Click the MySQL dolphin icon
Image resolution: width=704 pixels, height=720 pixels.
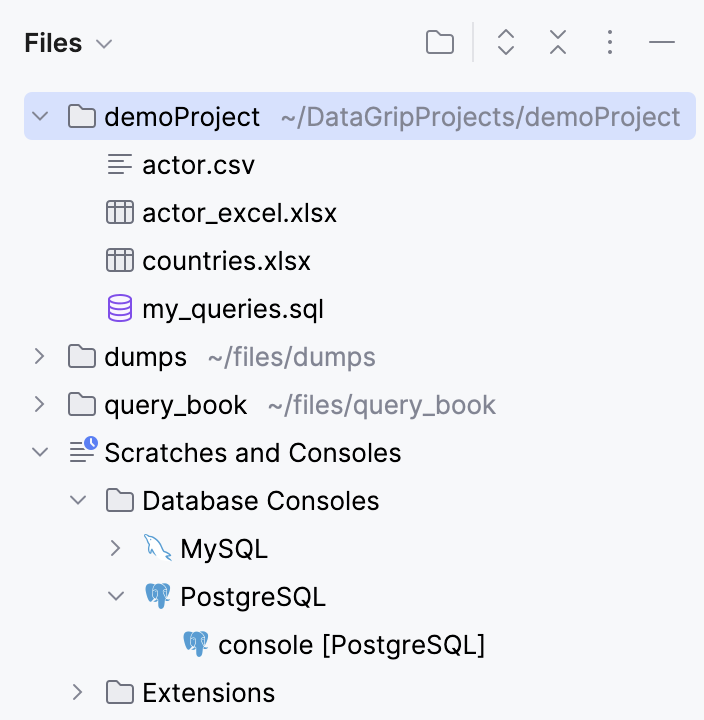[158, 548]
